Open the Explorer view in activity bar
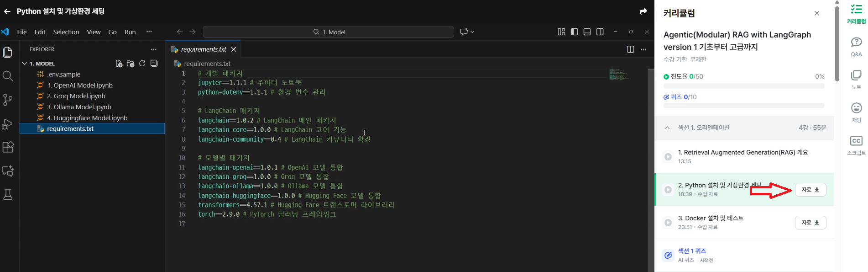 pos(8,52)
